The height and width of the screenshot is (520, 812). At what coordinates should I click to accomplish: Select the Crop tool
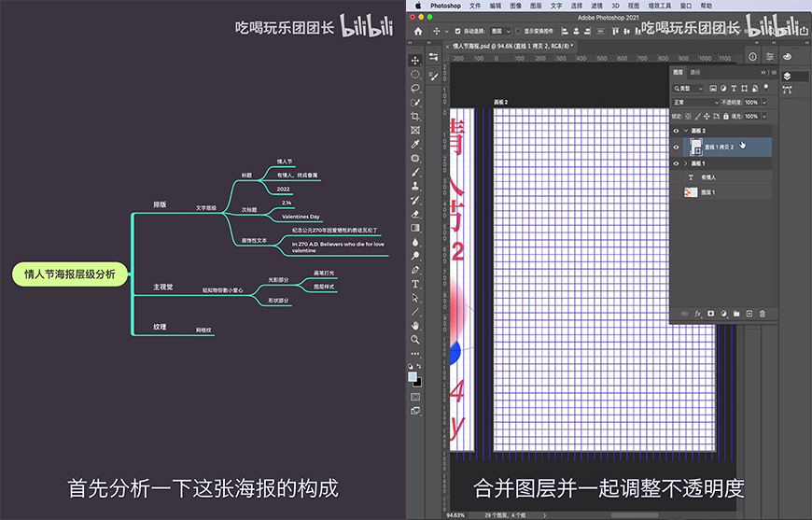(414, 117)
